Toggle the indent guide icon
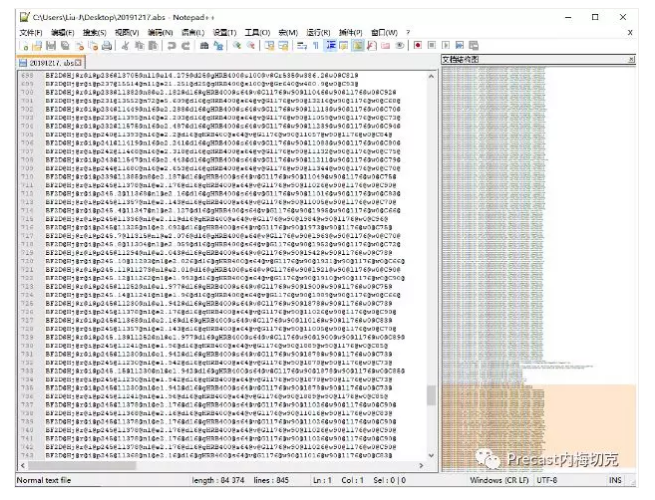 [331, 46]
